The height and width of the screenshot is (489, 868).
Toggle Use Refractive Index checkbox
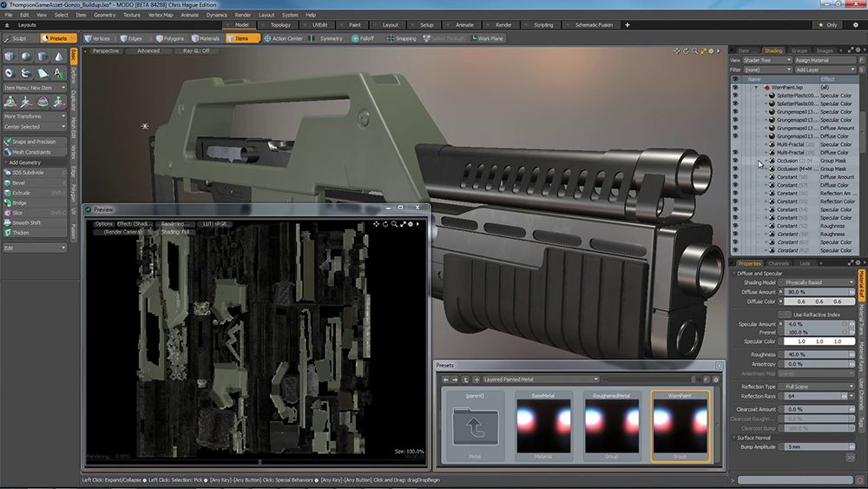pos(785,314)
